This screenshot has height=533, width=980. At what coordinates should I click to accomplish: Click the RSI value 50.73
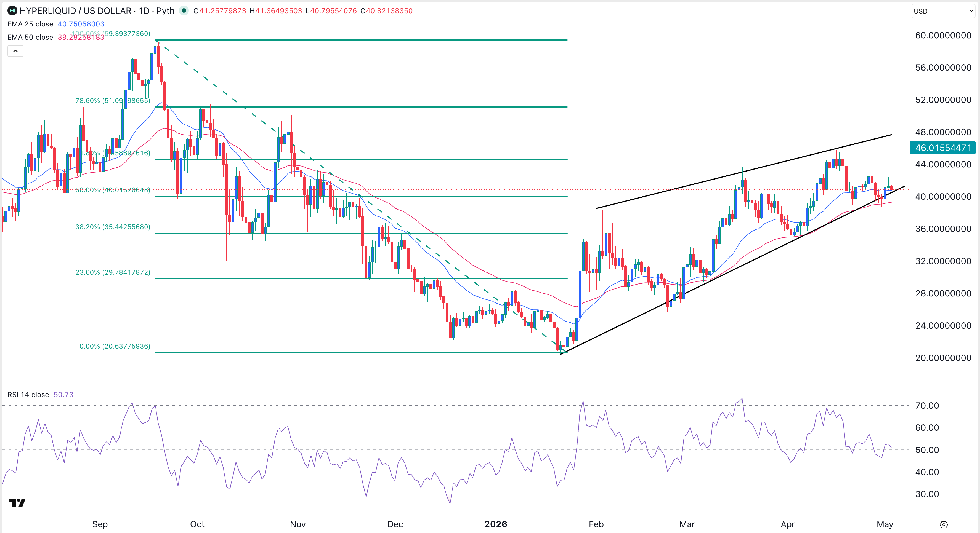[x=63, y=395]
